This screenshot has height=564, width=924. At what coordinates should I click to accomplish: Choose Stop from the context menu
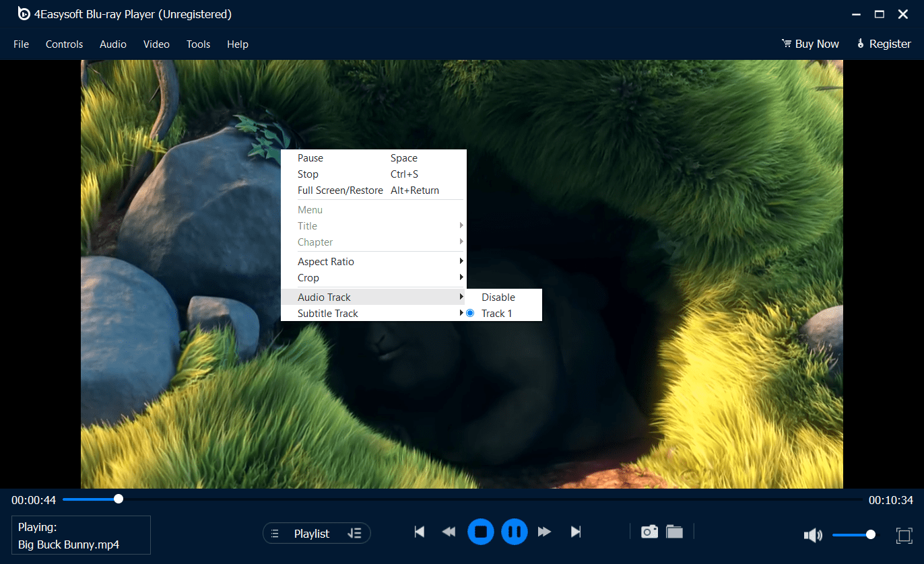[374, 174]
